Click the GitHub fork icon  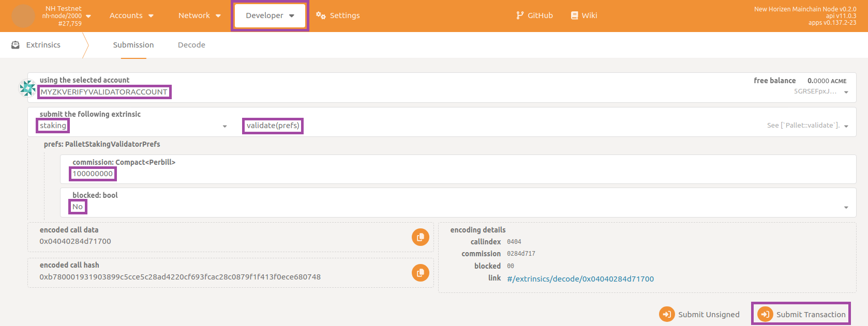pos(520,15)
